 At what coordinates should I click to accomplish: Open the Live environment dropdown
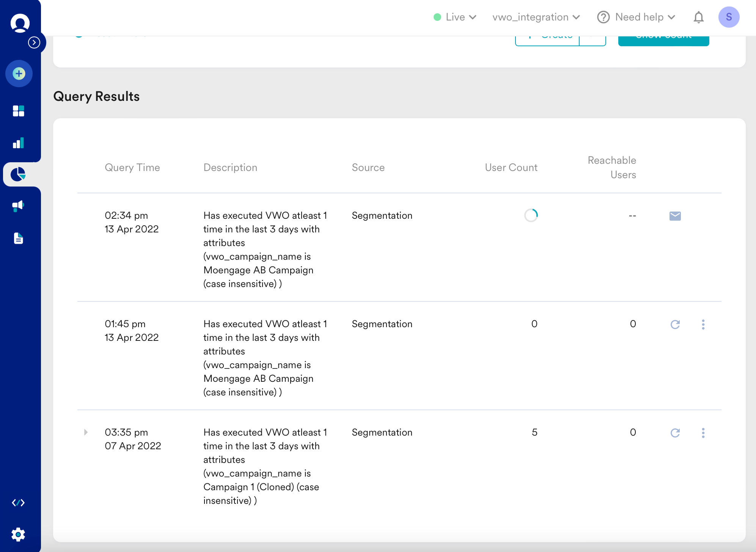[455, 17]
